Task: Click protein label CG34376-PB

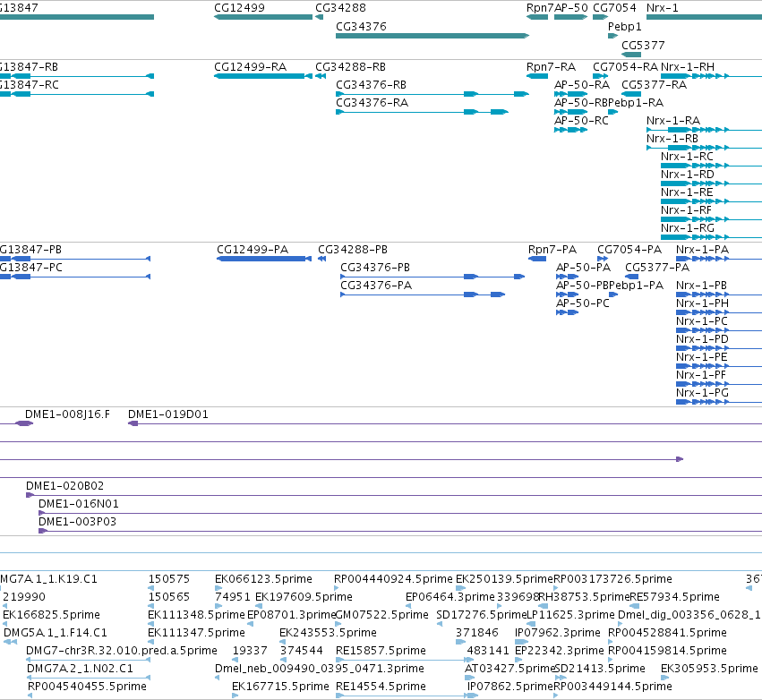Action: tap(375, 268)
